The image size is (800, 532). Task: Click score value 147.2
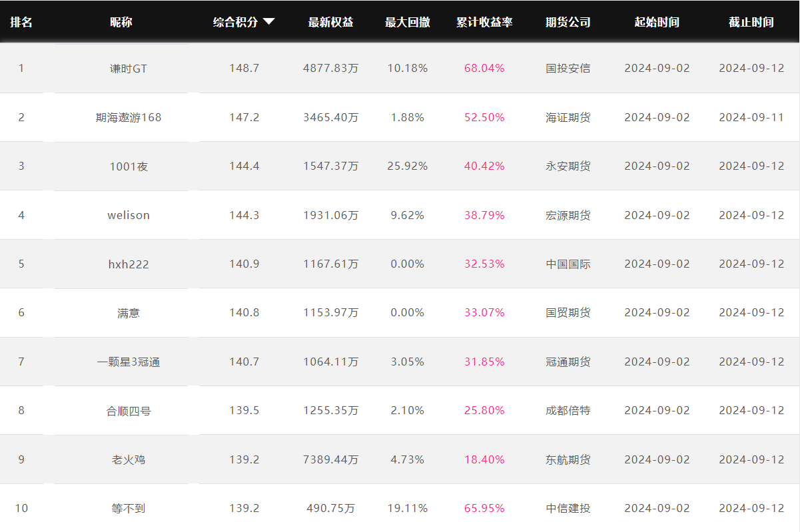[244, 117]
